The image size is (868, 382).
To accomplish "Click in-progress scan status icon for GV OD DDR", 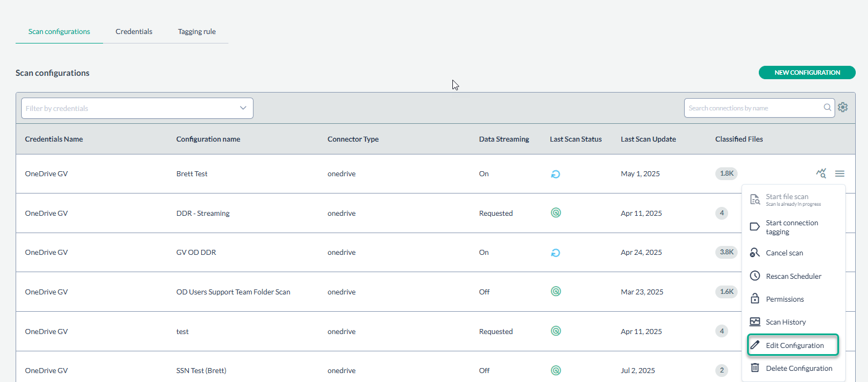I will pyautogui.click(x=555, y=253).
